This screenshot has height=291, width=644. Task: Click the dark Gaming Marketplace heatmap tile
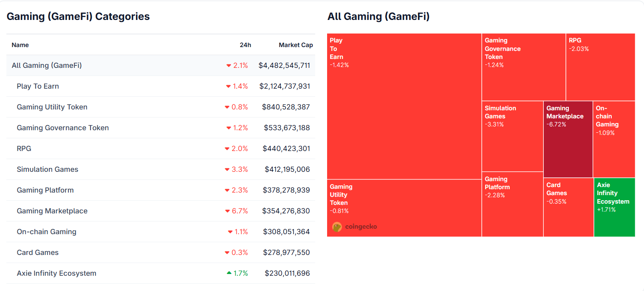point(568,139)
